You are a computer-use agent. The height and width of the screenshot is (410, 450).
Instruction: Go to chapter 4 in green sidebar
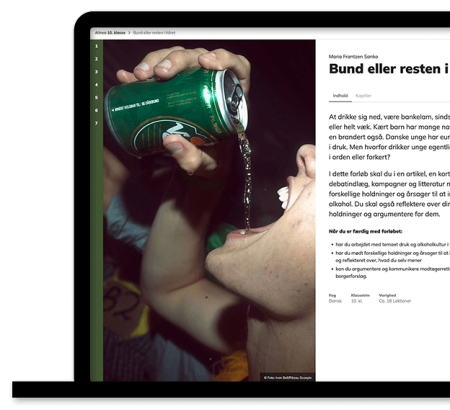click(x=96, y=85)
